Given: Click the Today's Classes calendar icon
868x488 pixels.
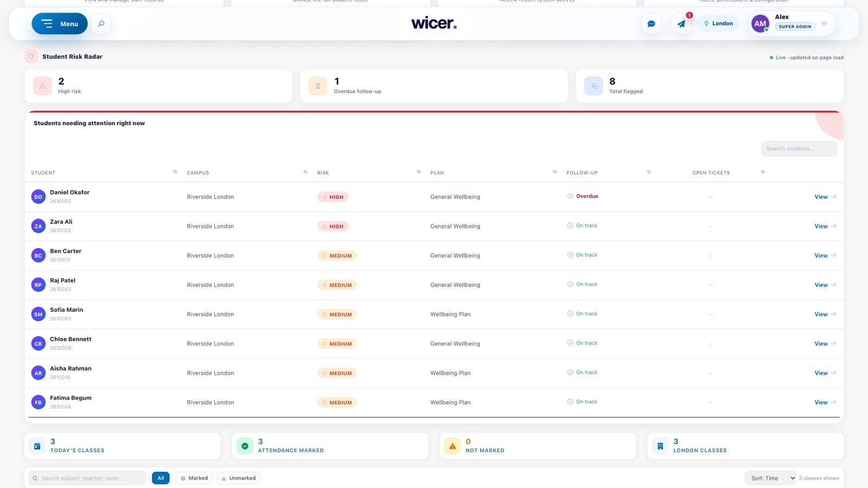Looking at the screenshot, I should [x=37, y=446].
